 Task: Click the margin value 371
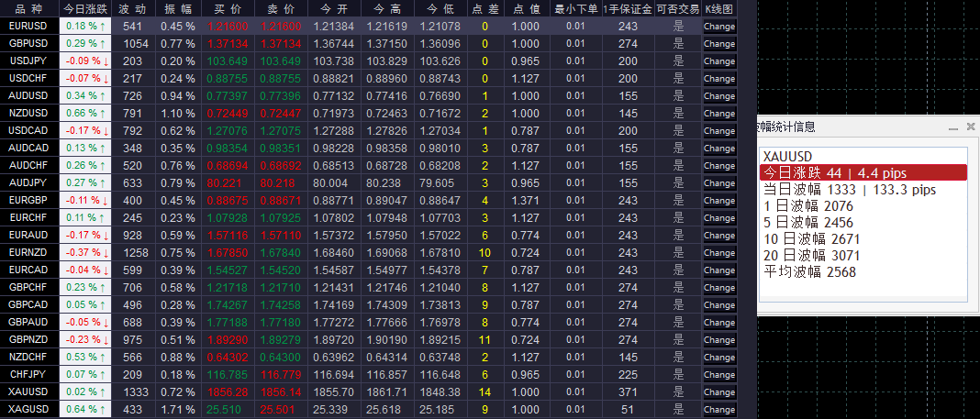click(629, 392)
